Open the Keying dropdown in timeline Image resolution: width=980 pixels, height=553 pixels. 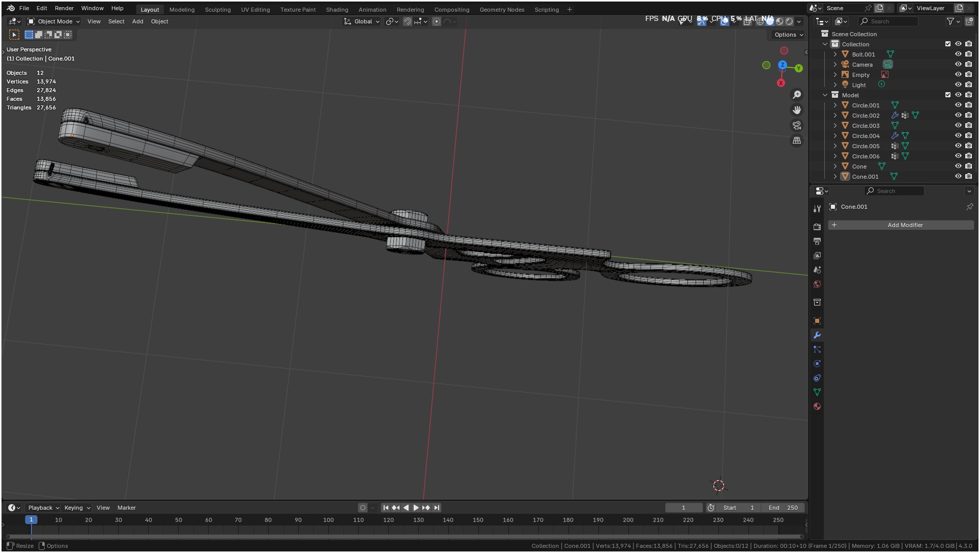coord(77,508)
